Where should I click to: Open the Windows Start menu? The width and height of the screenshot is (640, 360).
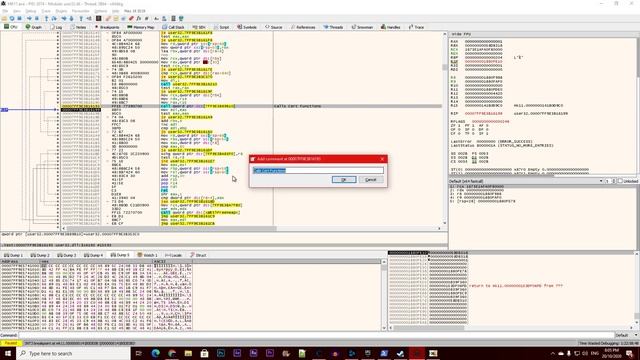point(7,353)
